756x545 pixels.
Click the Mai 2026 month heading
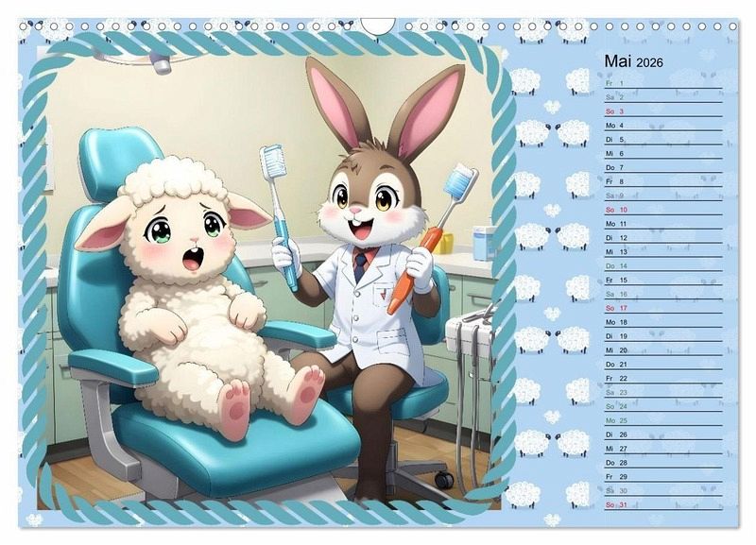[x=633, y=62]
